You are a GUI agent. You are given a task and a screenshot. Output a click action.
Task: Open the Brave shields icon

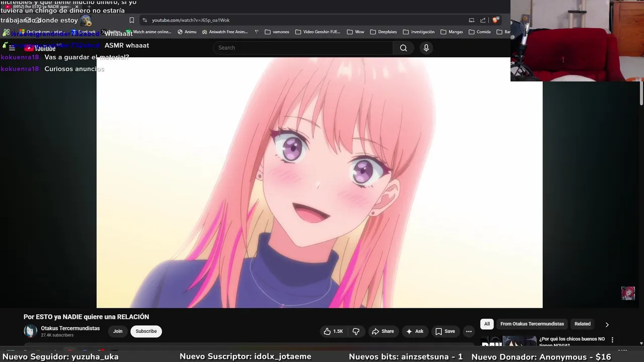coord(496,20)
